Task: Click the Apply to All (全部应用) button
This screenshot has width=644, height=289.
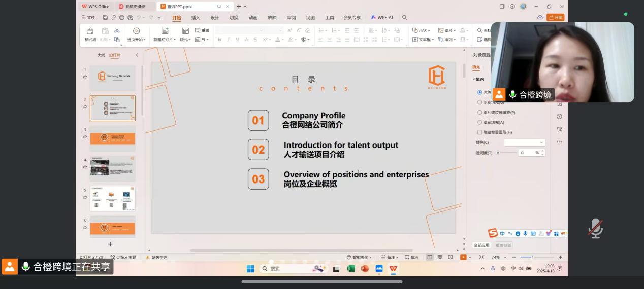Action: pyautogui.click(x=481, y=245)
